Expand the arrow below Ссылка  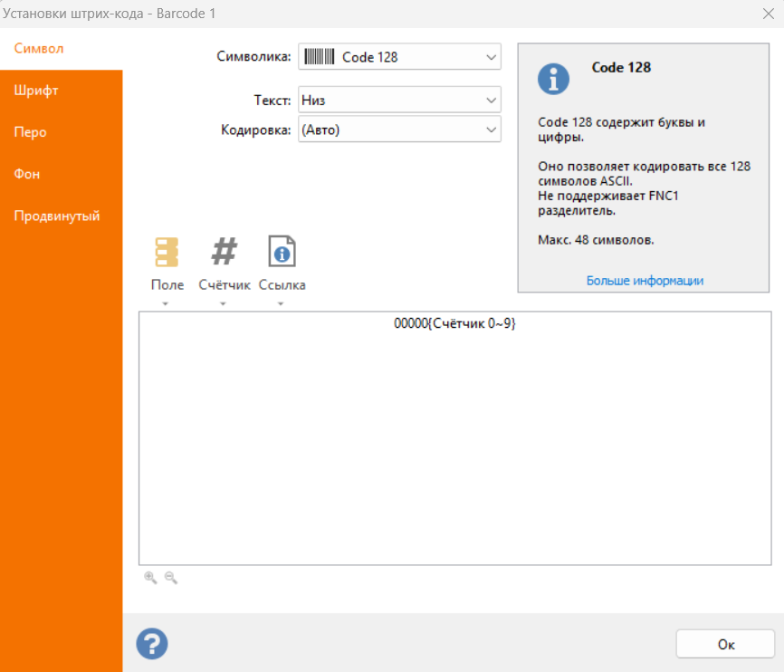point(281,303)
